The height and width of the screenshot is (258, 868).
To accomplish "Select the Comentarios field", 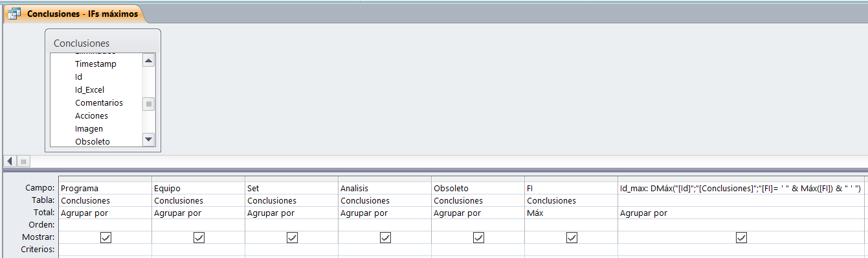I will point(98,102).
